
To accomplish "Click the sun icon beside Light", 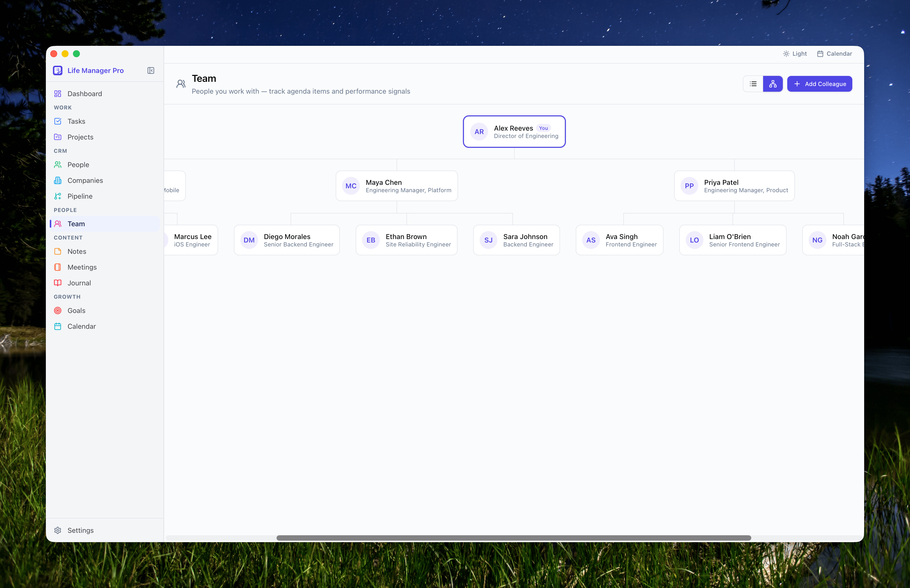I will 786,54.
